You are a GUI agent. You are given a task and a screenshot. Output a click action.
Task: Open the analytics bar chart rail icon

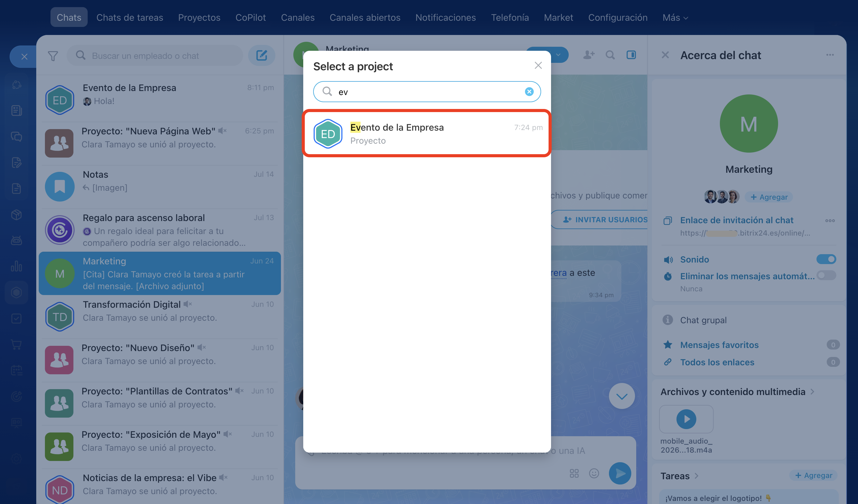click(16, 266)
